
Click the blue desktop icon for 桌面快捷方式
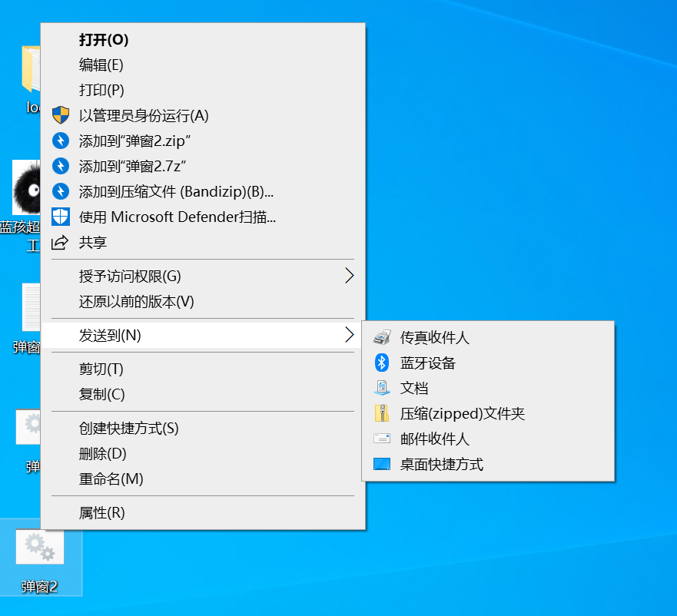coord(382,464)
